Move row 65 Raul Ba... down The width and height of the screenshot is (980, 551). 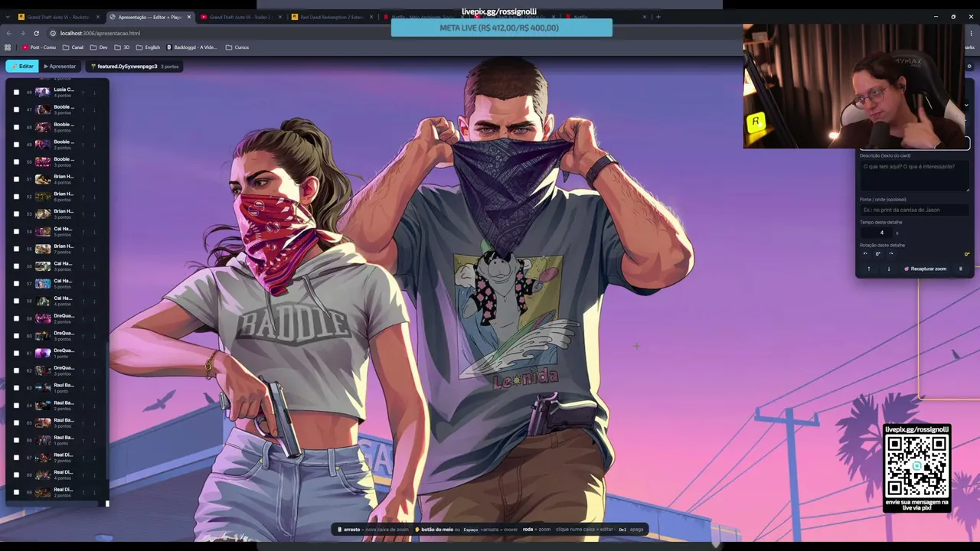[x=94, y=422]
